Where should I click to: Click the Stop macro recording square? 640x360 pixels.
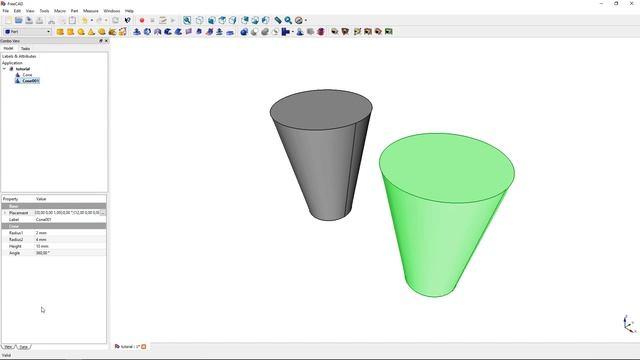(152, 20)
